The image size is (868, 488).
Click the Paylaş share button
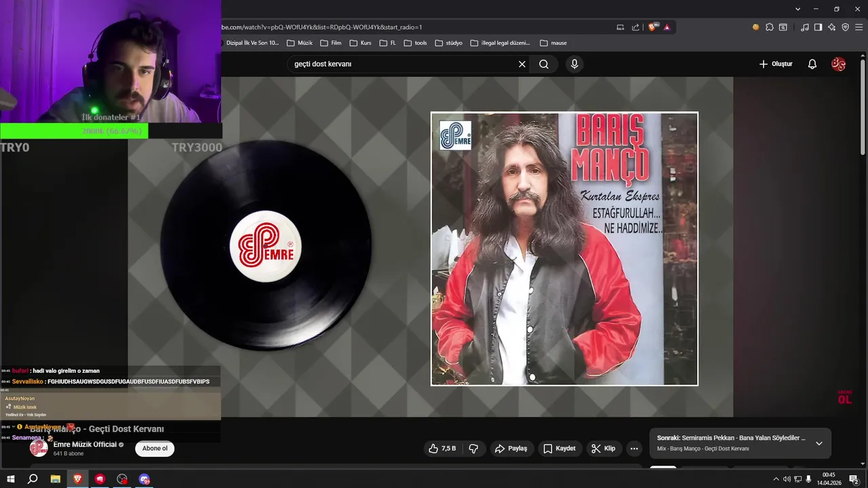[x=511, y=448]
